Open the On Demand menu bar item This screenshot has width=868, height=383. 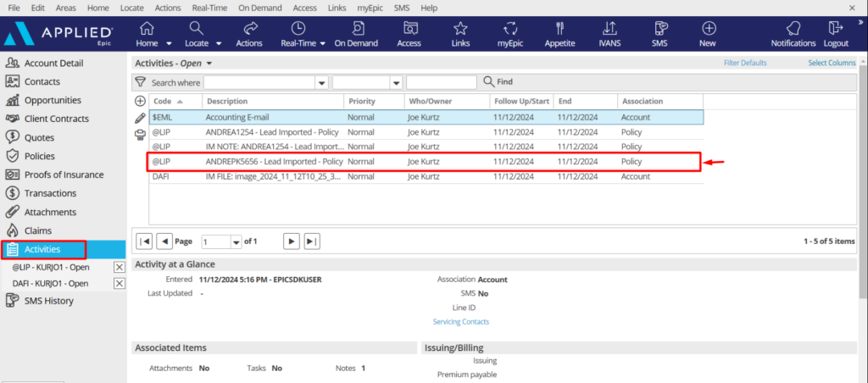point(260,8)
